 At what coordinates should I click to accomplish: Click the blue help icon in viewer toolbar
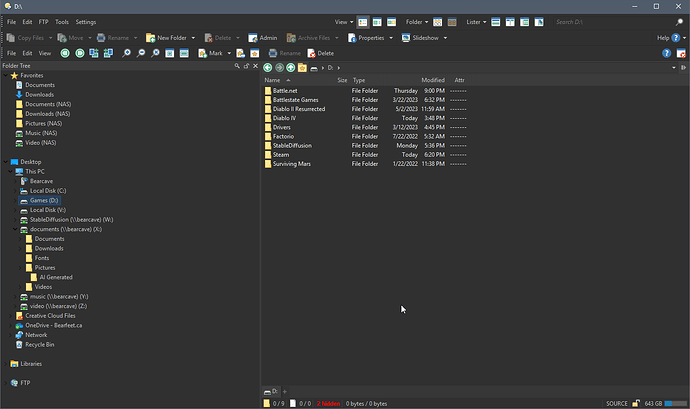[667, 53]
